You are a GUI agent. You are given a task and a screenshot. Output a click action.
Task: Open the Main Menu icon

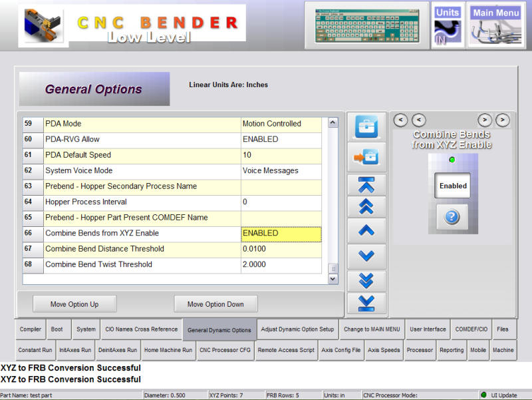[496, 25]
